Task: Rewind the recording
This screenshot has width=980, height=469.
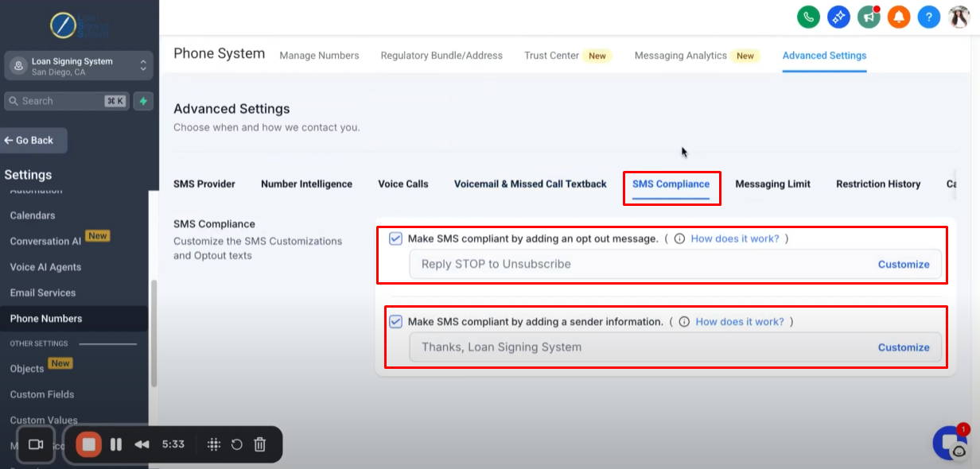Action: pyautogui.click(x=142, y=444)
